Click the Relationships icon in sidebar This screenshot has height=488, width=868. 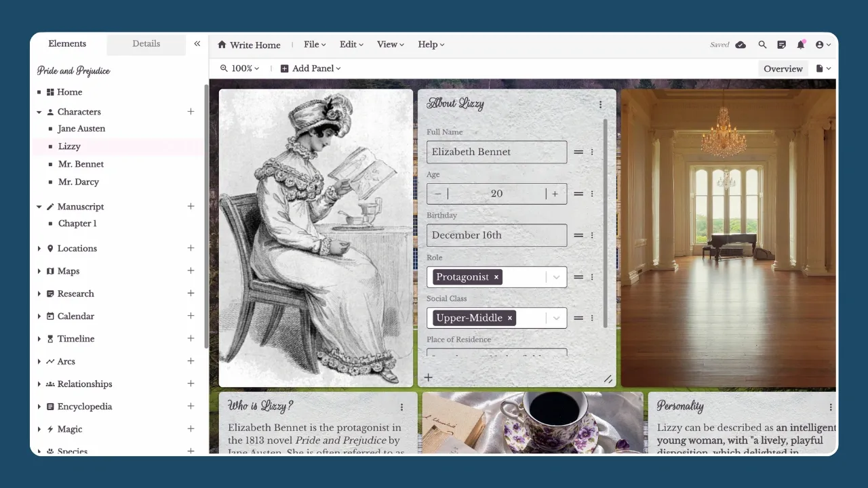click(50, 384)
